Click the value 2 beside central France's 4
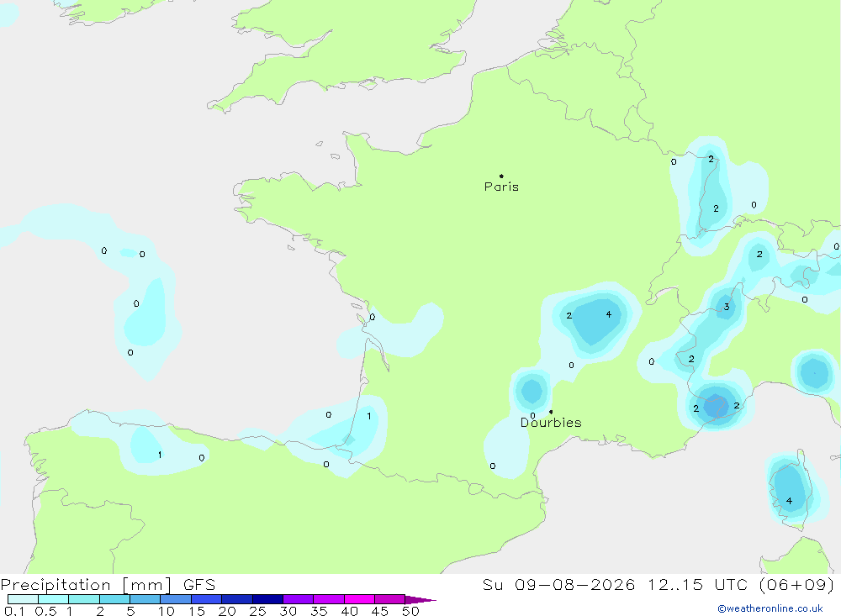 [569, 316]
